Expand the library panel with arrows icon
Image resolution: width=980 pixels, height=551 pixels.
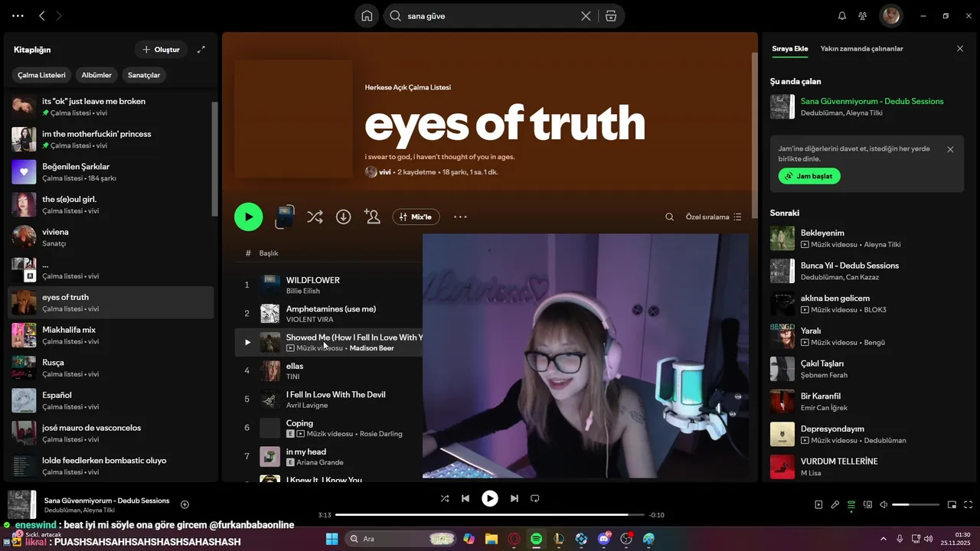click(x=201, y=50)
